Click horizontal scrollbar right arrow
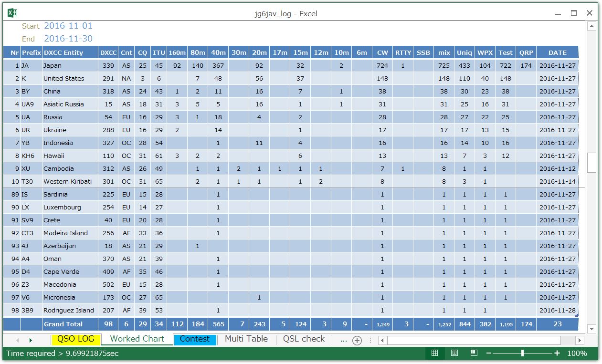Image resolution: width=602 pixels, height=364 pixels. [580, 340]
